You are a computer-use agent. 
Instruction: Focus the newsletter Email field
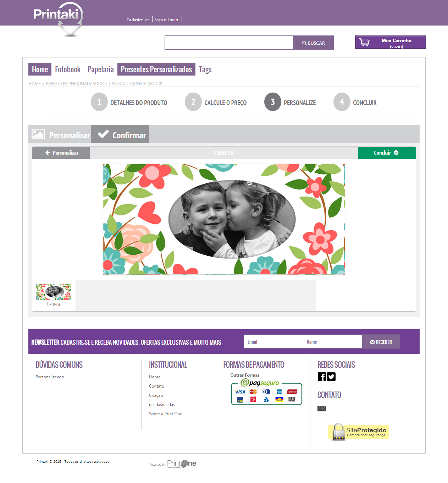click(x=273, y=342)
